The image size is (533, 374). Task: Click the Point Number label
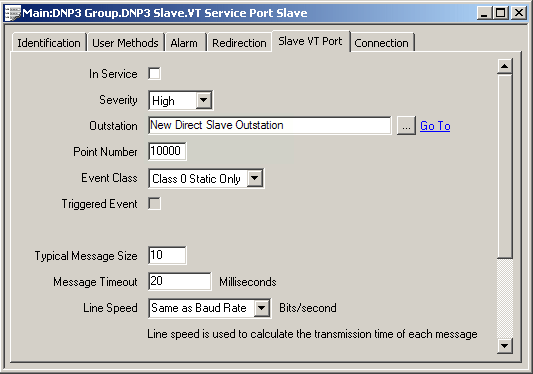coord(105,152)
